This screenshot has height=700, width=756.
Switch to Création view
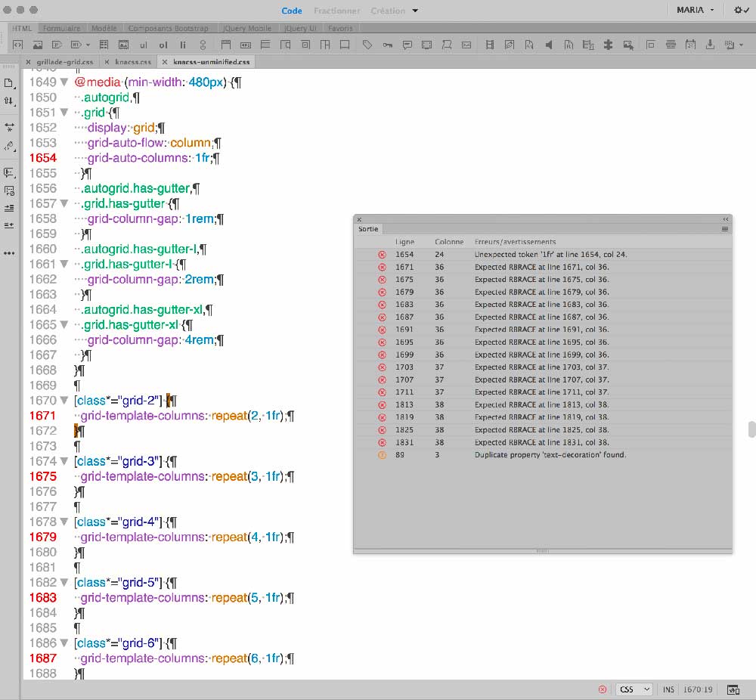click(x=388, y=11)
